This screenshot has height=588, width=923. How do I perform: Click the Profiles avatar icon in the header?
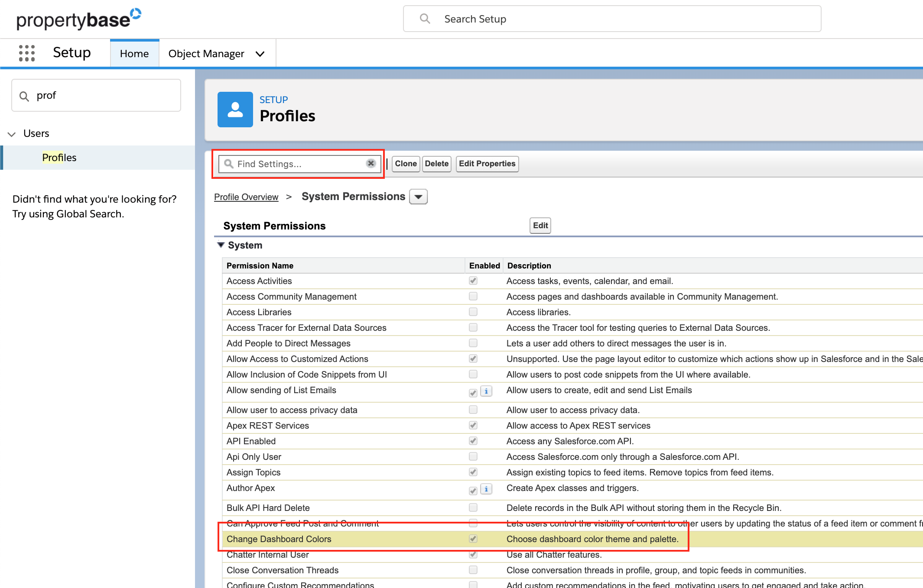pyautogui.click(x=235, y=110)
